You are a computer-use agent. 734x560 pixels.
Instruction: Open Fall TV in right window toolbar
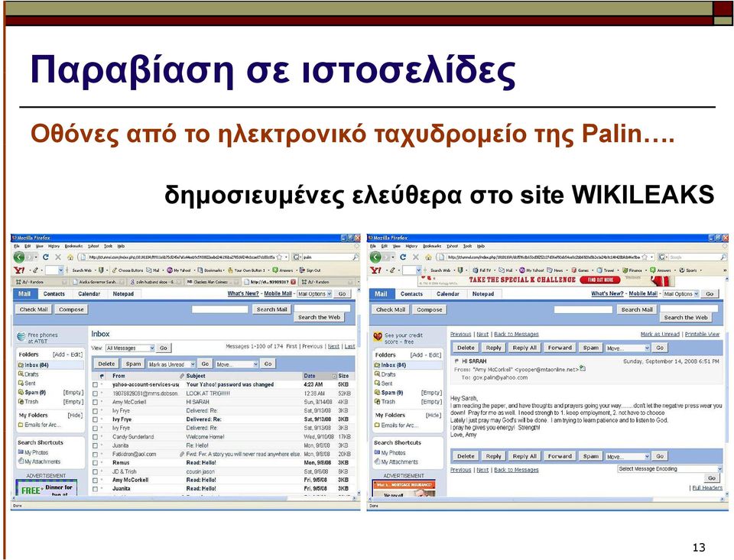(482, 270)
